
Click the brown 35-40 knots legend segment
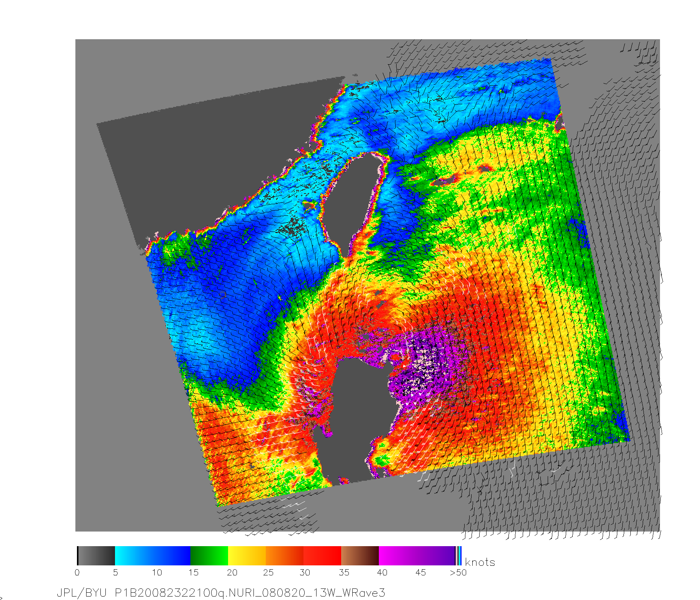click(360, 555)
